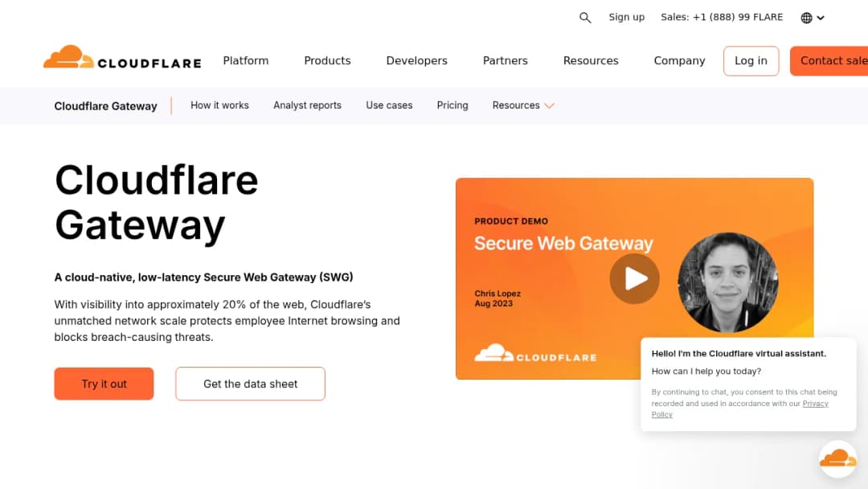Image resolution: width=868 pixels, height=489 pixels.
Task: Click the Cloudflare logo on the video card
Action: (x=535, y=353)
